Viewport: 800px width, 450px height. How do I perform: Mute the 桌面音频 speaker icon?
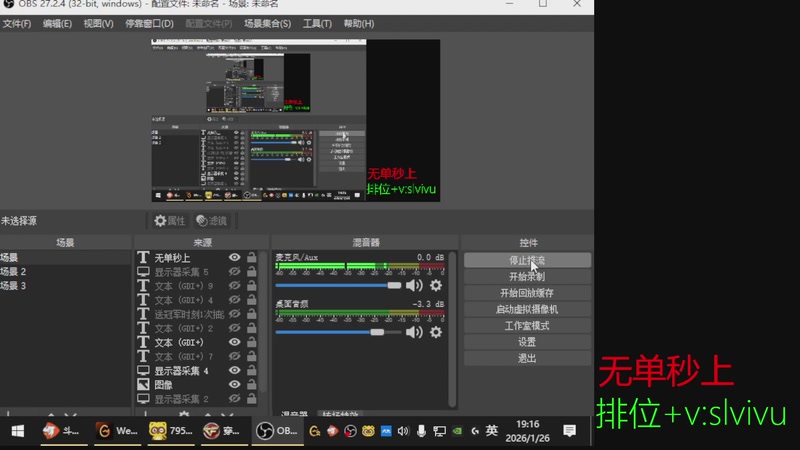[414, 332]
